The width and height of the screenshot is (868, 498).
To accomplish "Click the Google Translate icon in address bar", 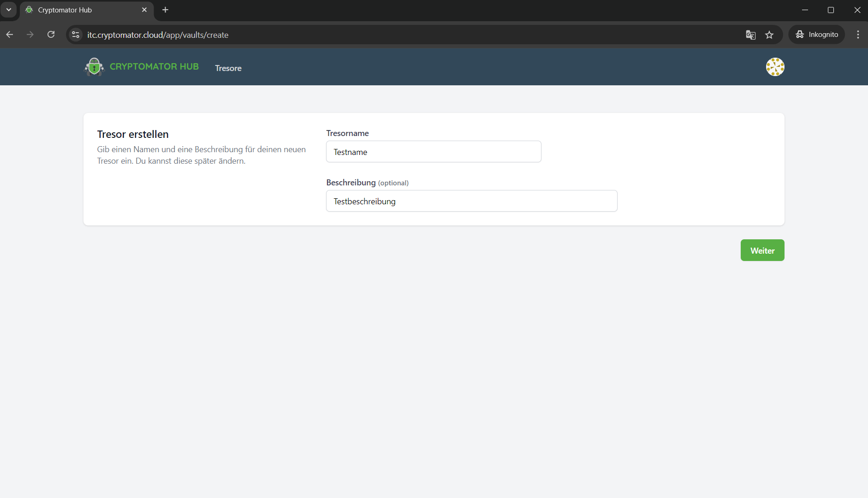I will pyautogui.click(x=750, y=35).
